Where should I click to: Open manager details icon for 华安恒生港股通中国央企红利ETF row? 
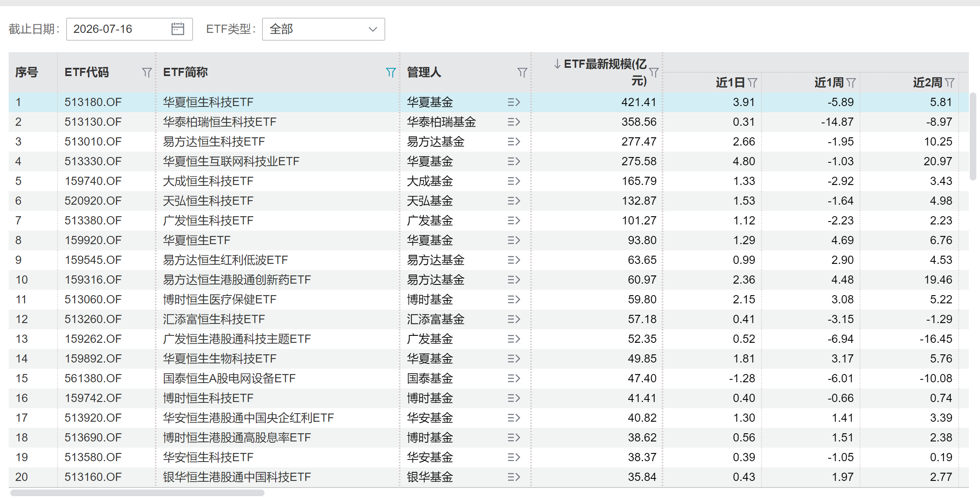click(514, 418)
